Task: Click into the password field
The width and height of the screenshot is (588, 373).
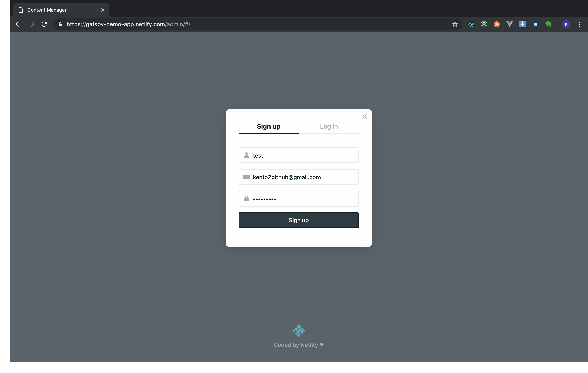Action: click(303, 199)
